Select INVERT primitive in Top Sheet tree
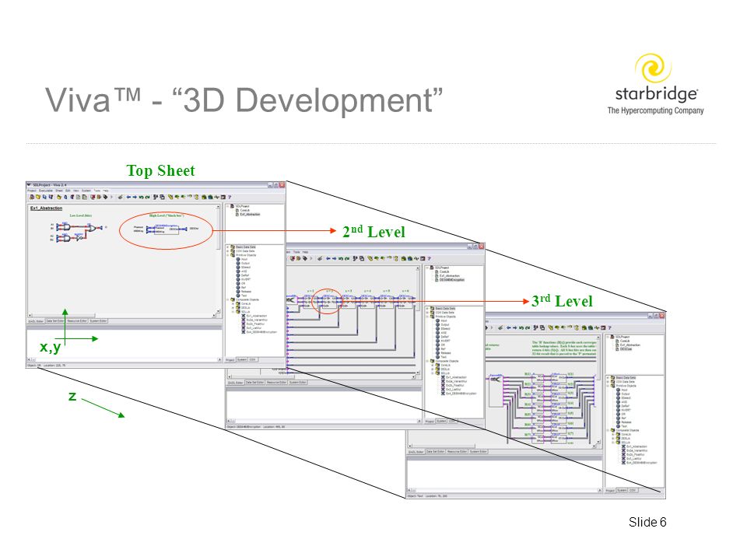The height and width of the screenshot is (560, 747). 244,279
